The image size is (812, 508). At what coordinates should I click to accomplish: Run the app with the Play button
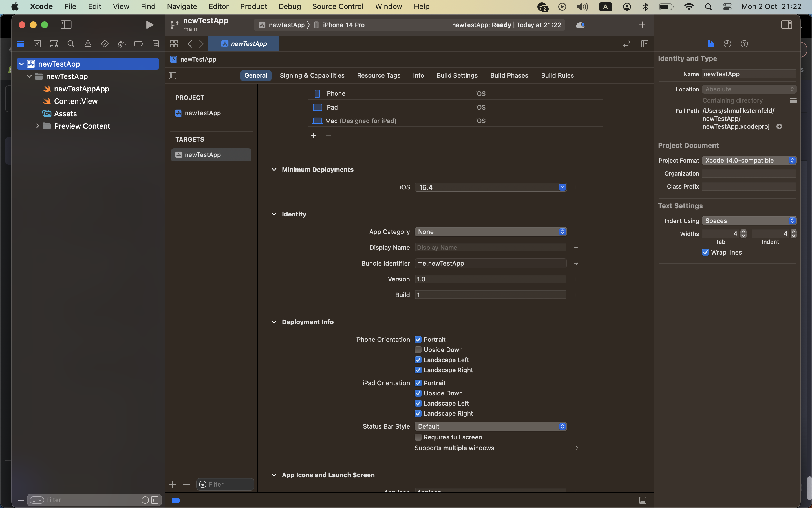pos(150,25)
